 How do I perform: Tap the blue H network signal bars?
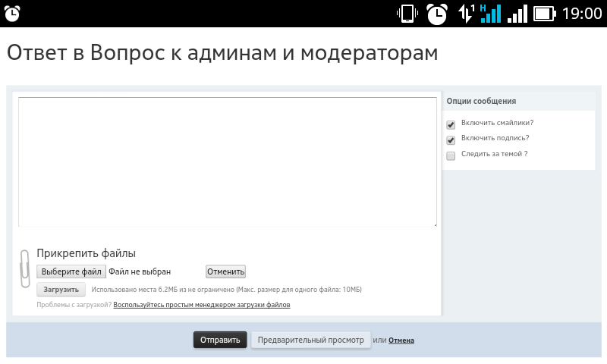click(491, 14)
